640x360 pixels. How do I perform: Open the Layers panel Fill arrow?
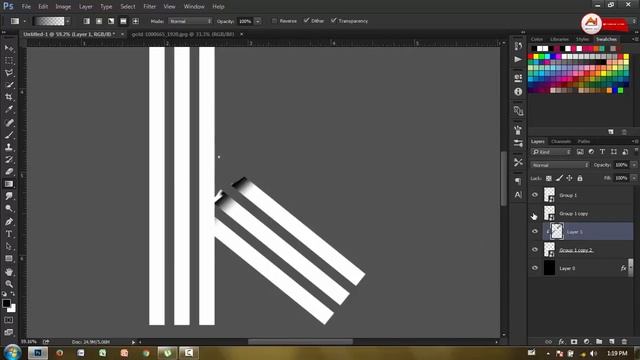click(634, 178)
